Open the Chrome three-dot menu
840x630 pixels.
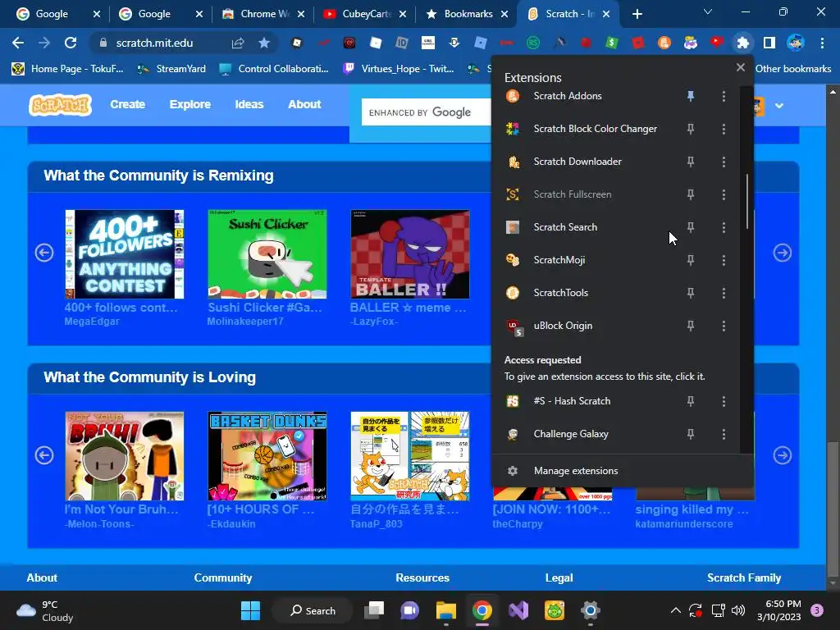pos(822,43)
